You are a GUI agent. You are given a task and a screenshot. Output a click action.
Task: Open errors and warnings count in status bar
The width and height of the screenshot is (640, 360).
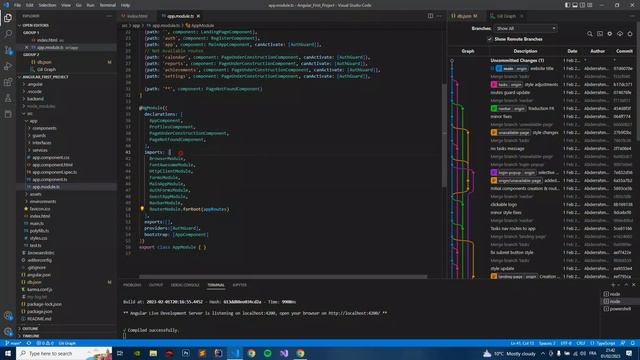45,343
